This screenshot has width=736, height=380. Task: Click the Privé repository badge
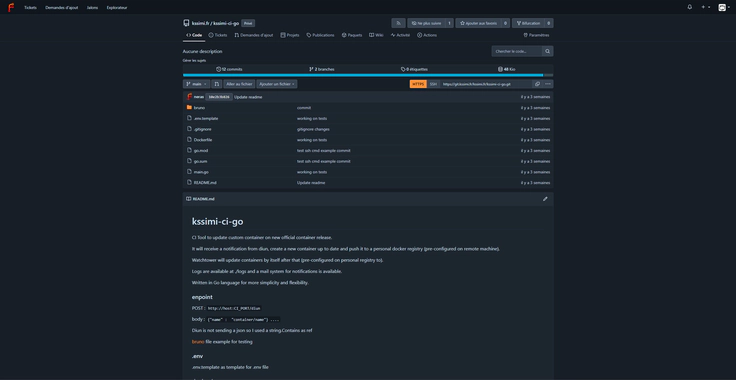(248, 23)
